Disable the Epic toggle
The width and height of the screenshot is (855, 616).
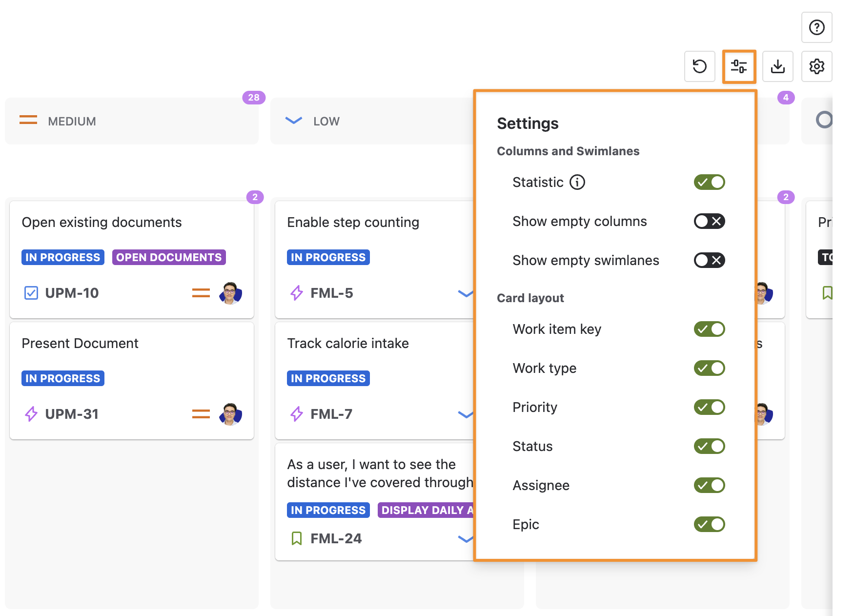[709, 524]
